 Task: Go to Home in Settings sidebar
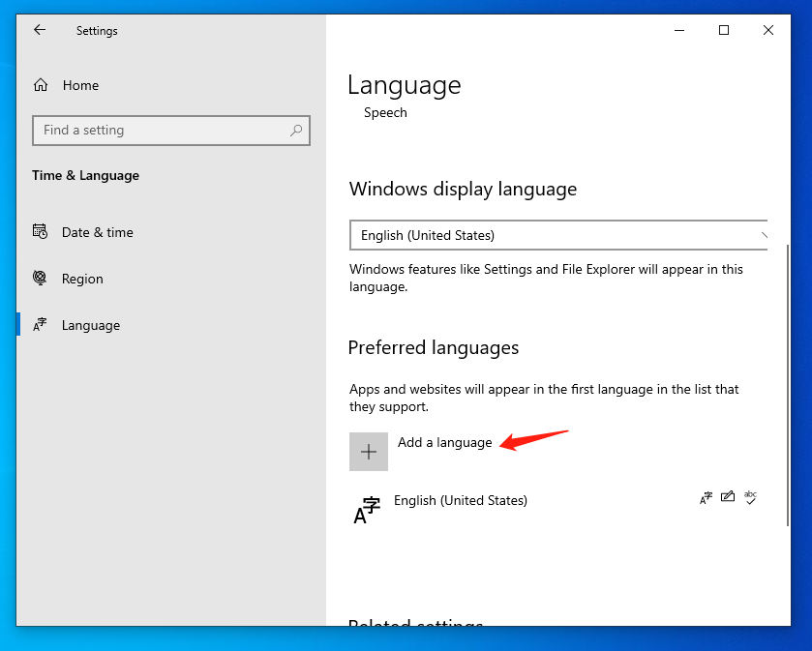(x=80, y=85)
